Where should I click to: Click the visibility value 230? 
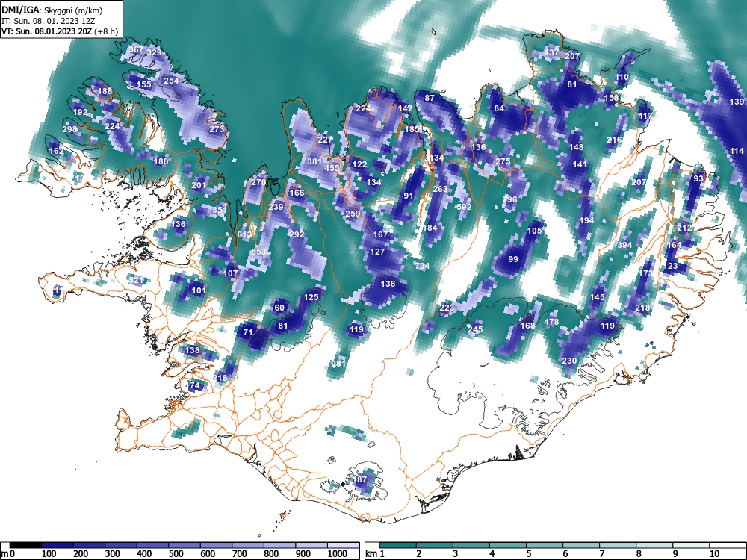[x=569, y=361]
